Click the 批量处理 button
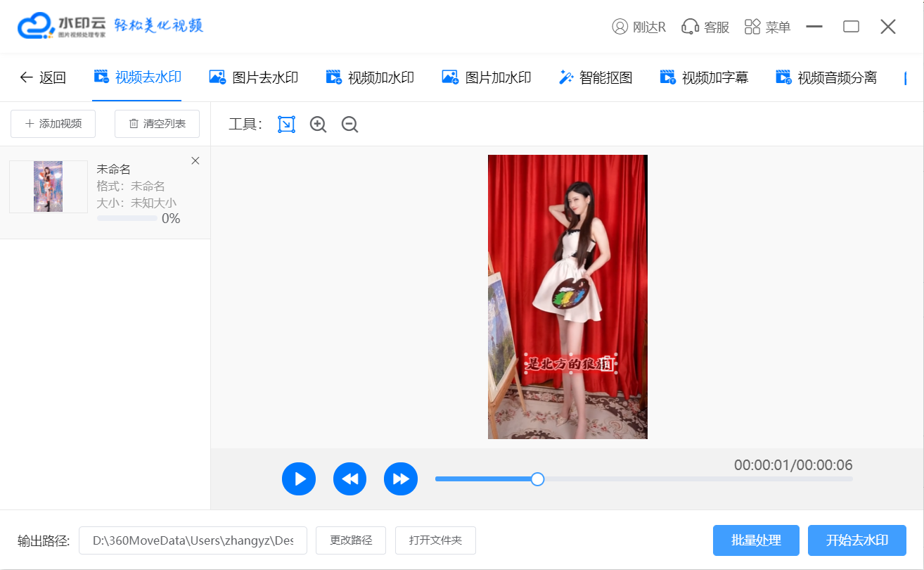 756,540
